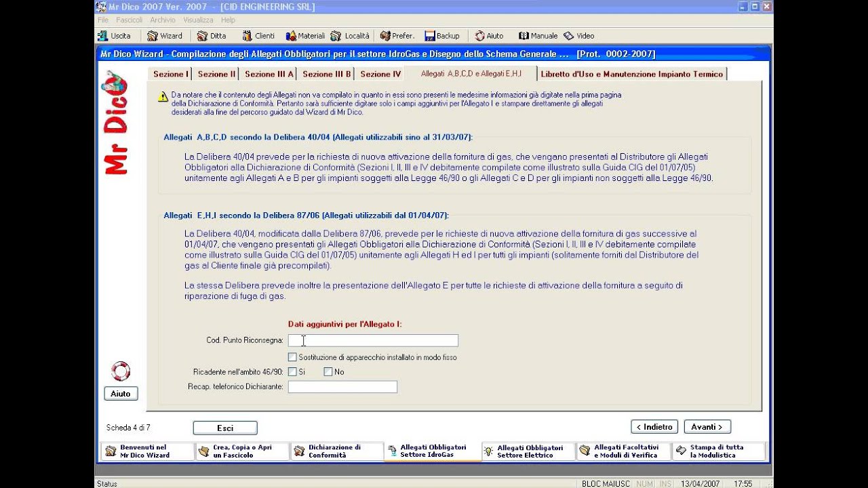
Task: Focus the Recap. telefonico Dichiarante field
Action: [x=342, y=387]
